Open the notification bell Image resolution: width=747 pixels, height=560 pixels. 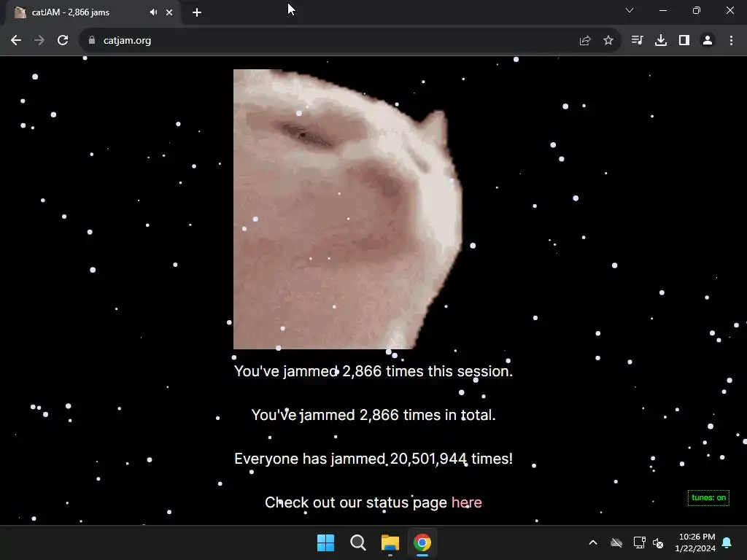727,542
